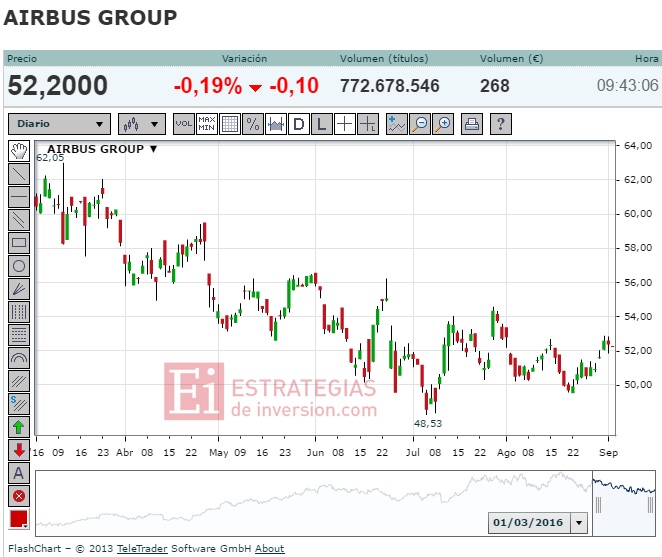Open the About link

(269, 549)
